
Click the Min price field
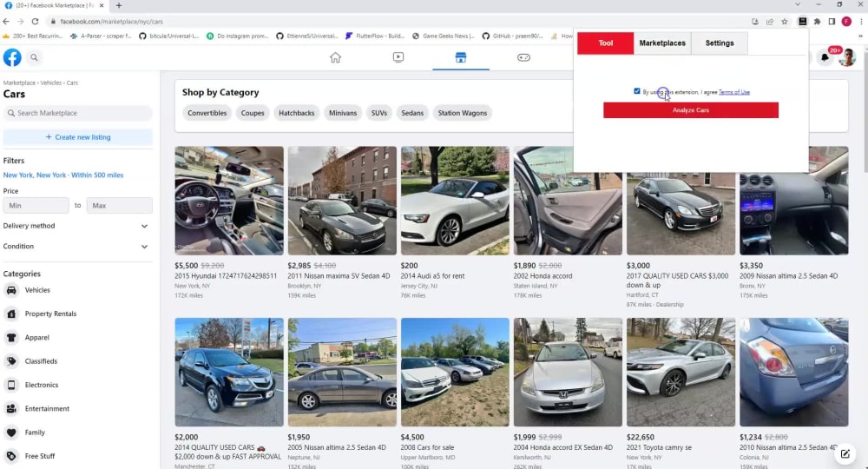tap(36, 206)
